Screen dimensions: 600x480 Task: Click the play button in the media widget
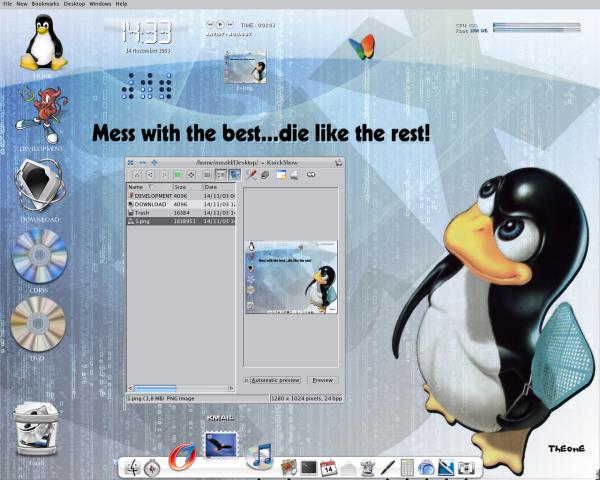coord(220,24)
